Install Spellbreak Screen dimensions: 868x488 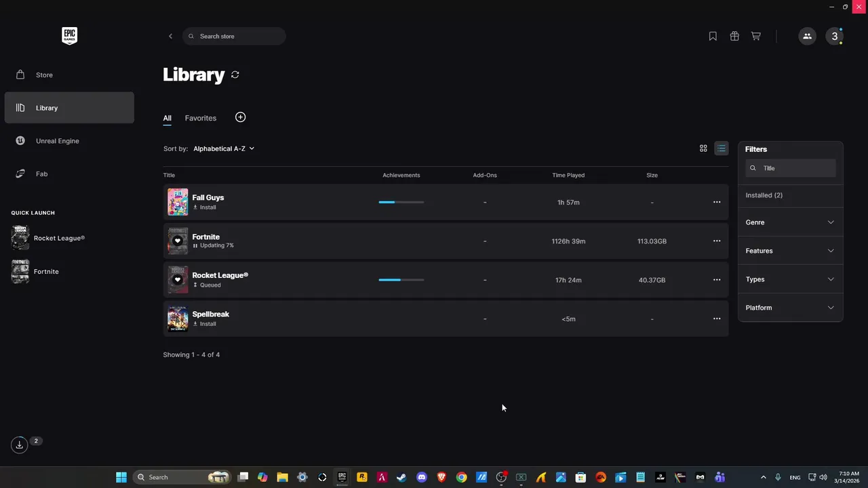205,324
